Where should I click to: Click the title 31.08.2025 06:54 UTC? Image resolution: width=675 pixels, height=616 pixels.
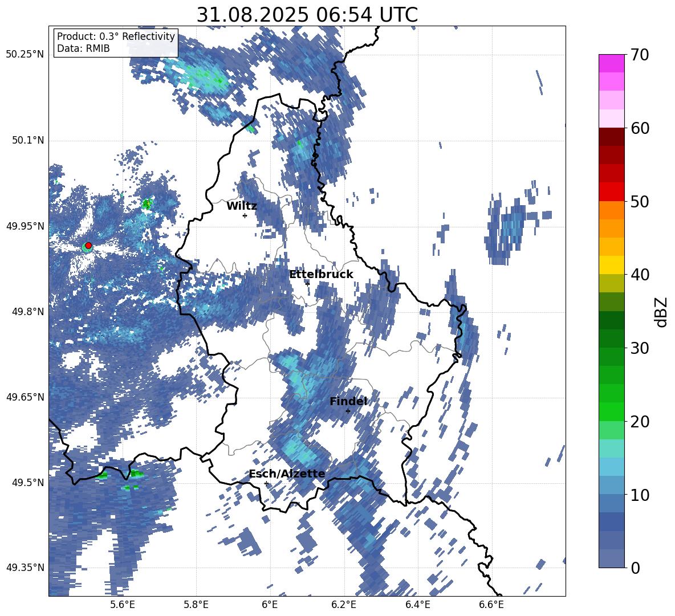click(307, 15)
